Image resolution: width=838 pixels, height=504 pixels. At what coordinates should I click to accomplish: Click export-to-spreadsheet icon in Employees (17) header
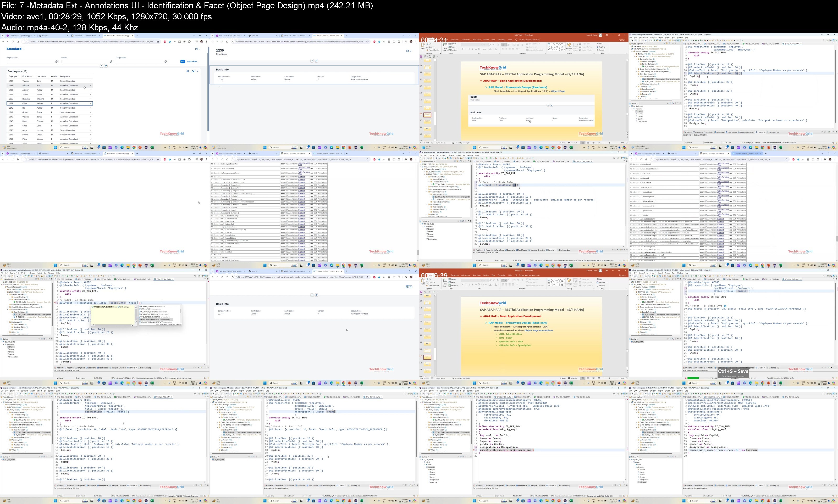[x=193, y=71]
